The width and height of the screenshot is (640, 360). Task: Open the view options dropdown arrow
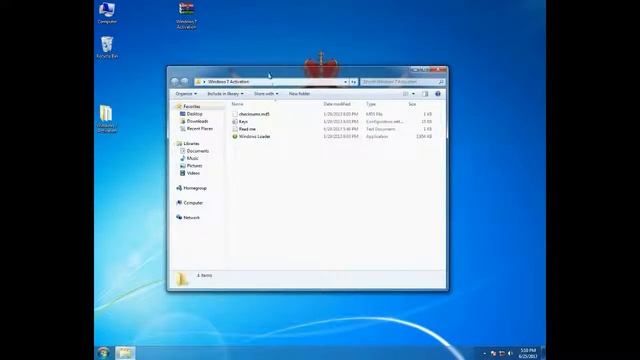click(x=413, y=94)
